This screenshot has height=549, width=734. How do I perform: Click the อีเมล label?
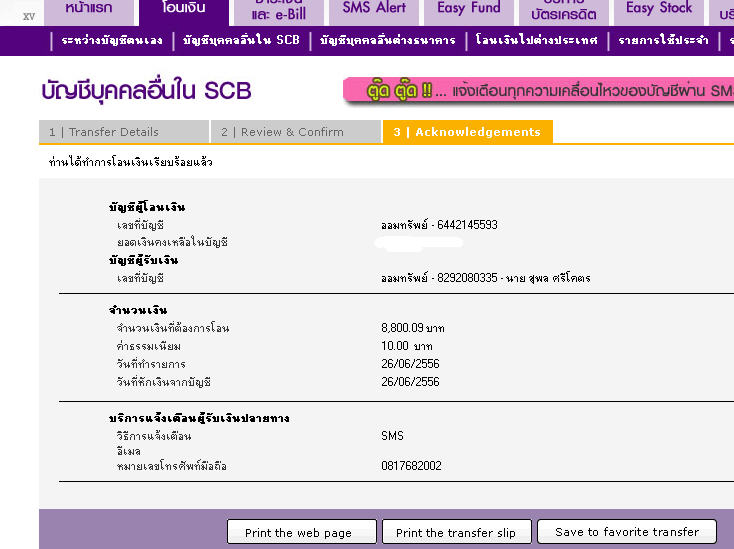point(129,451)
